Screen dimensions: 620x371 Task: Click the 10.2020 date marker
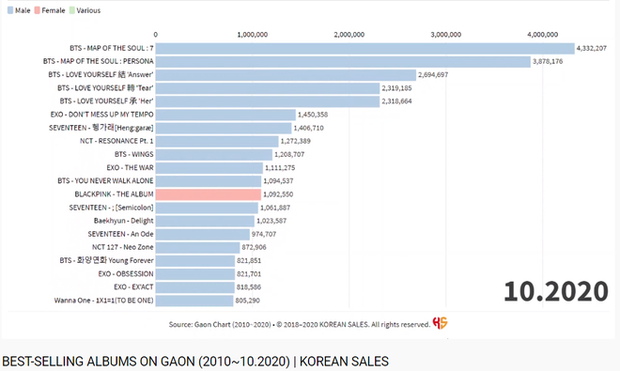coord(556,292)
